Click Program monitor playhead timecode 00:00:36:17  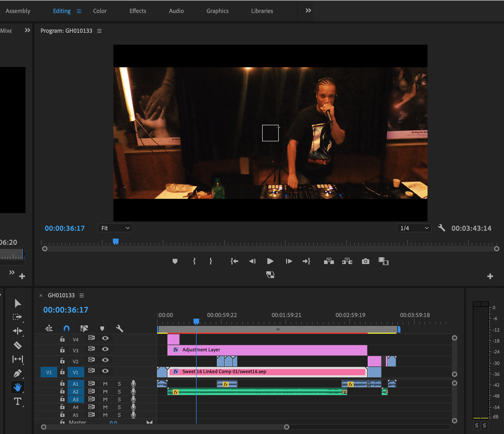pos(65,228)
